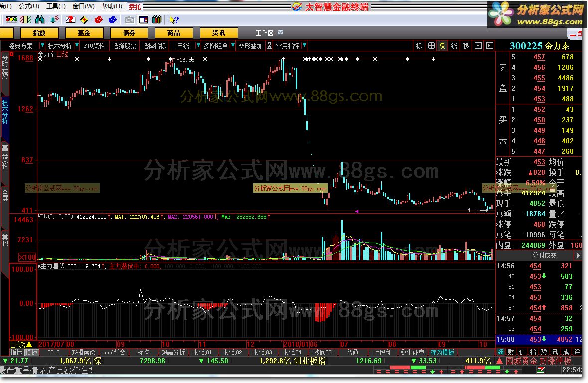Viewport: 588px width, 383px height.
Task: Click the gray notepad toolbar icon
Action: click(130, 20)
